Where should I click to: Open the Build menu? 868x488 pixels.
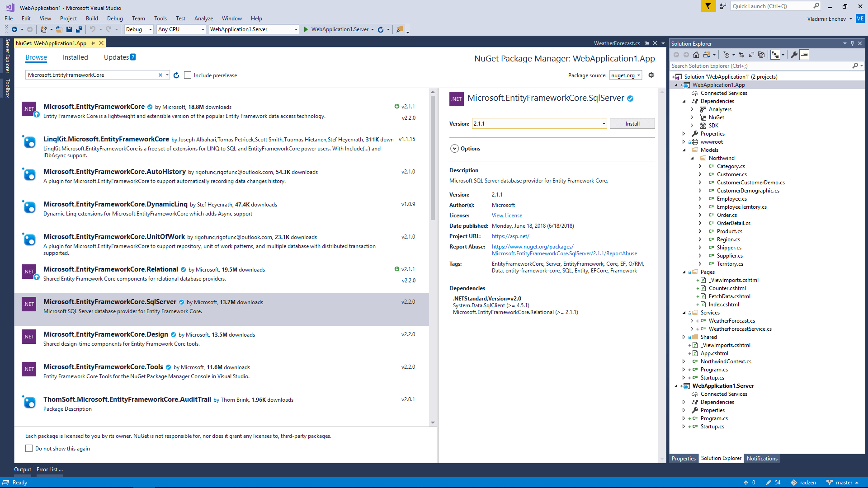click(x=92, y=19)
